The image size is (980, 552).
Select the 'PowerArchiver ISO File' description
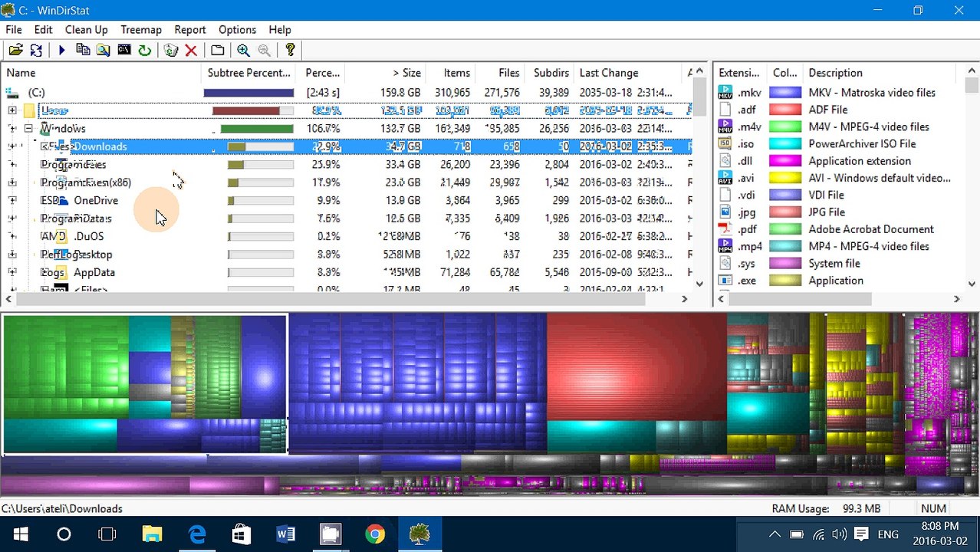point(862,143)
